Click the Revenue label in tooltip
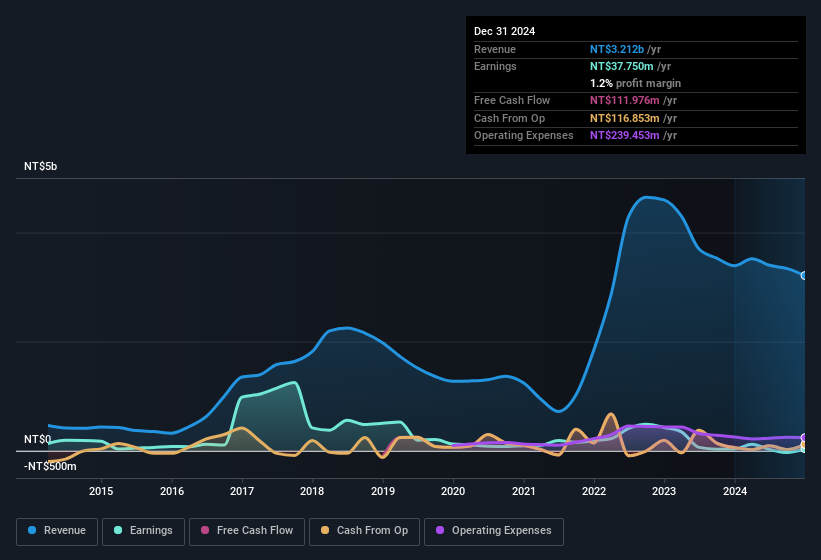Viewport: 821px width, 560px height. 495,49
